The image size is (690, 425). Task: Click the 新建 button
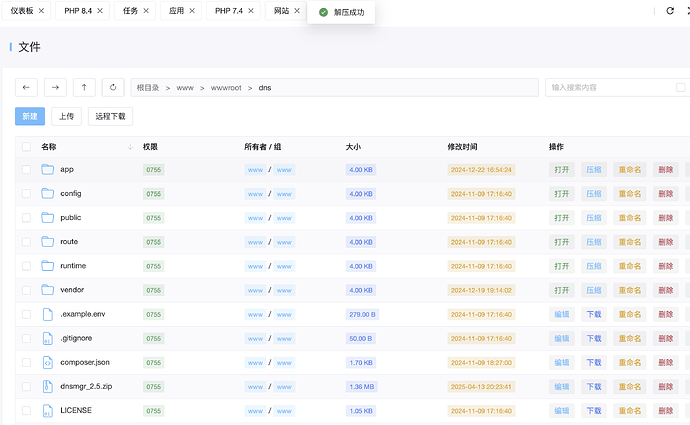(x=30, y=116)
